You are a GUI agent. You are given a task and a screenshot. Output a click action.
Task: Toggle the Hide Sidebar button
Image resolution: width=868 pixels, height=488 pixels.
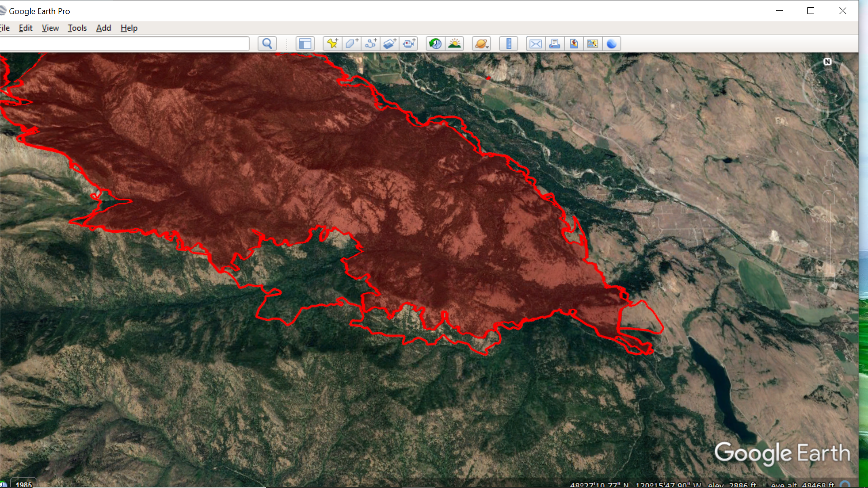[305, 44]
